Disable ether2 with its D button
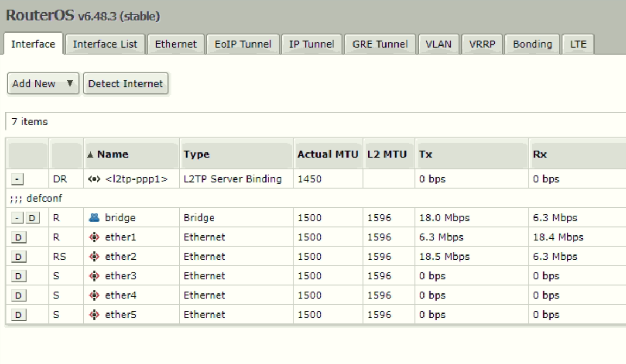The height and width of the screenshot is (364, 626). click(x=18, y=257)
